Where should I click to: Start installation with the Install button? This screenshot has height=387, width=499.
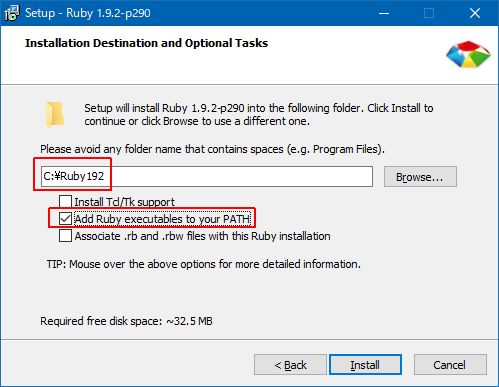(365, 365)
